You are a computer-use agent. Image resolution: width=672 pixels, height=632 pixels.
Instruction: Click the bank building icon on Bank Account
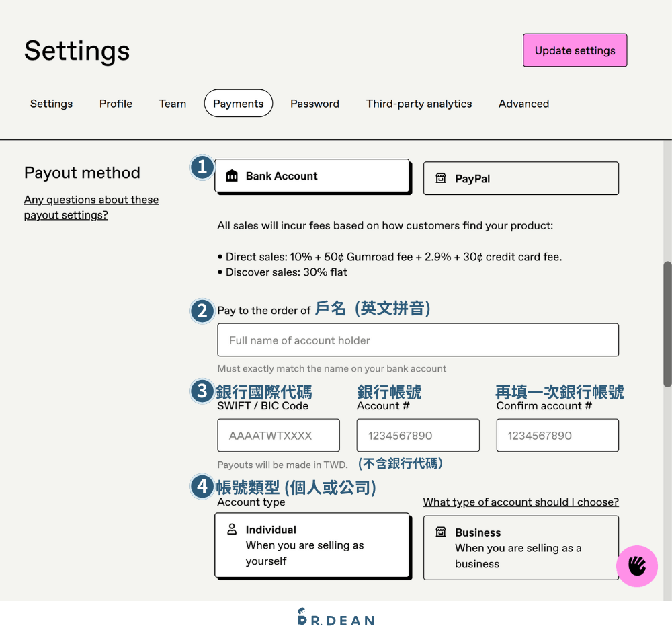click(233, 175)
